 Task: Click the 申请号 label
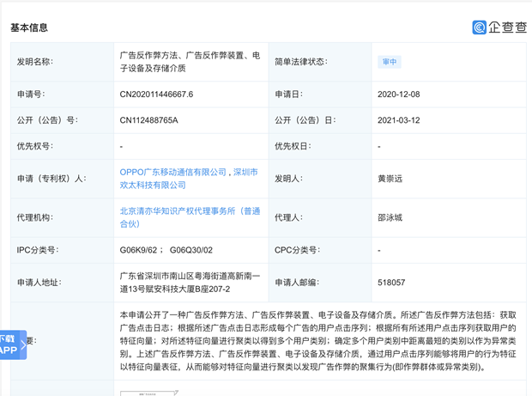point(31,94)
